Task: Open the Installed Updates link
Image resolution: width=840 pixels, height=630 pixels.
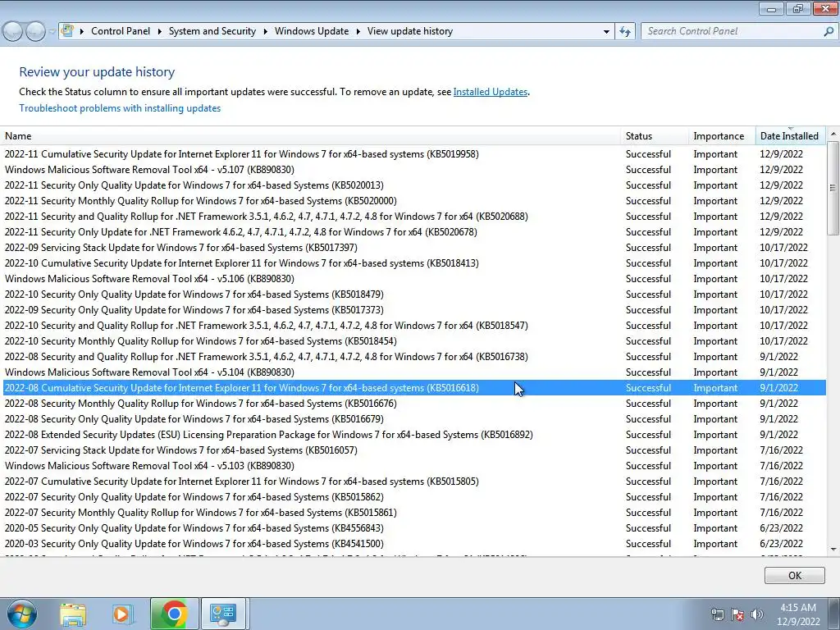Action: (491, 92)
